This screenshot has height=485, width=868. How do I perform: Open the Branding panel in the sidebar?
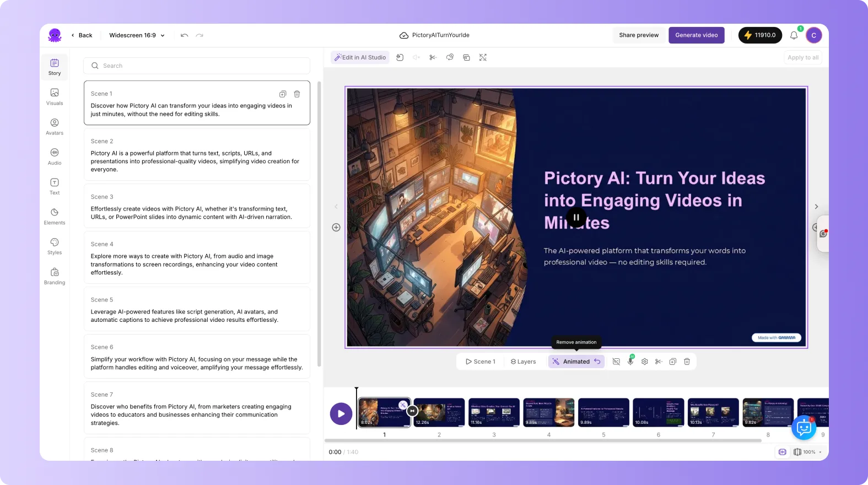(55, 276)
